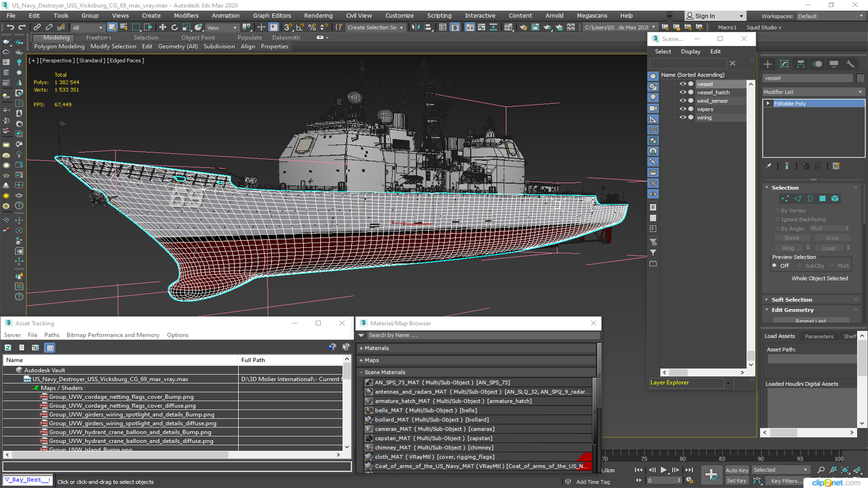
Task: Click the Mirror tool icon
Action: (415, 28)
